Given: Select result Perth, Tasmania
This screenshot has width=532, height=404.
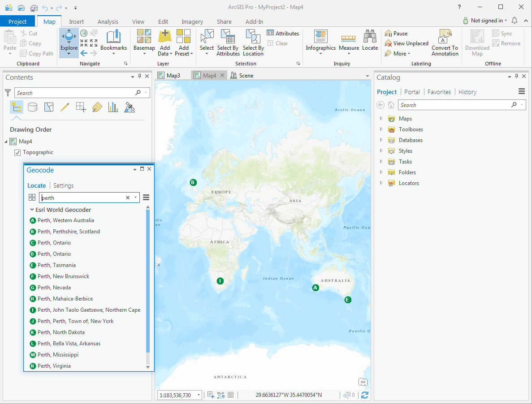Looking at the screenshot, I should (56, 265).
